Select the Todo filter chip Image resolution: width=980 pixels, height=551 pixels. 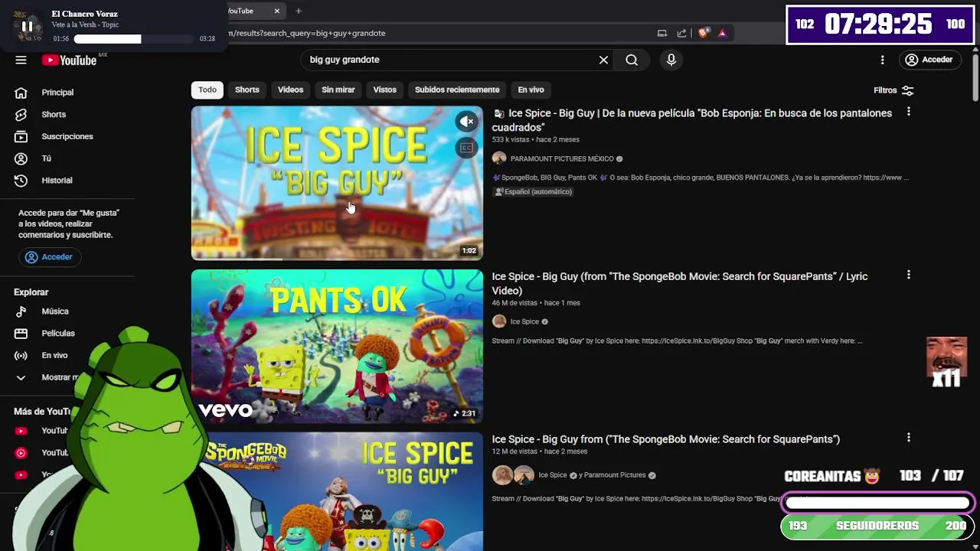[207, 90]
